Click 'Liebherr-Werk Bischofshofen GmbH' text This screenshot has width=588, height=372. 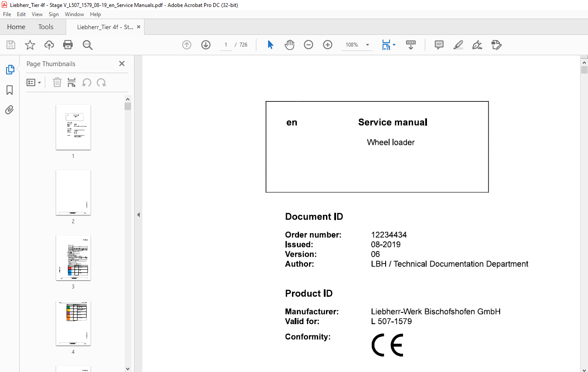436,312
